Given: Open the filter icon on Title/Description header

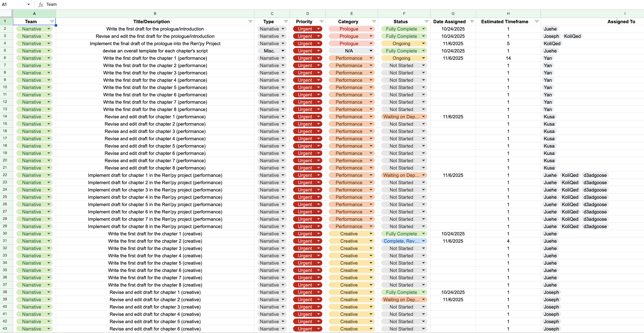Looking at the screenshot, I should click(250, 22).
